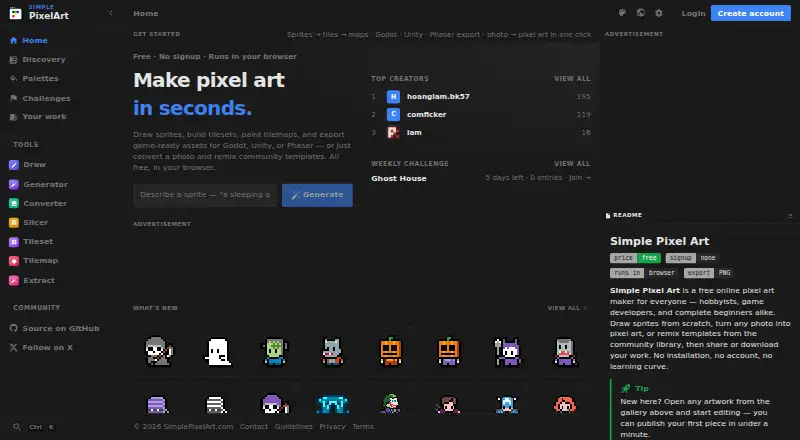Open the purple devil with pitchfork sprite
The height and width of the screenshot is (440, 800).
coord(507,352)
